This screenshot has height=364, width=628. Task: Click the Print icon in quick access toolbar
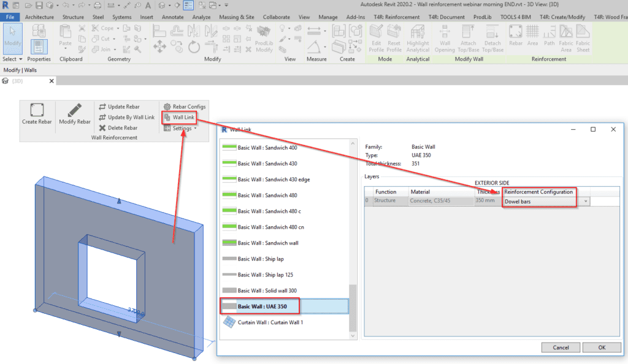pos(98,5)
